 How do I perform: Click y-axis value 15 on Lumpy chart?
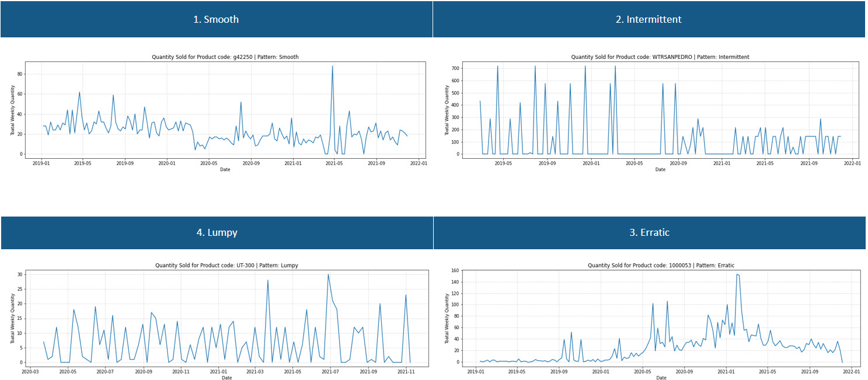(x=19, y=319)
